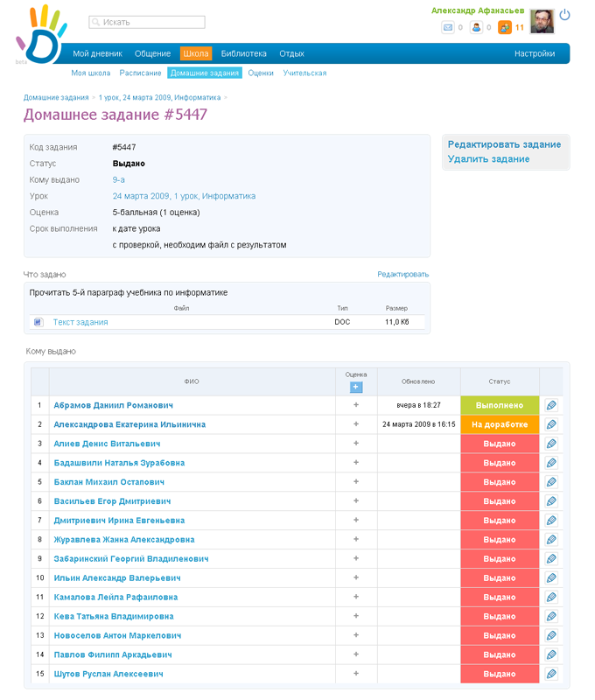Click Редактировать задание link
Viewport: 595px width, 700px height.
[504, 144]
